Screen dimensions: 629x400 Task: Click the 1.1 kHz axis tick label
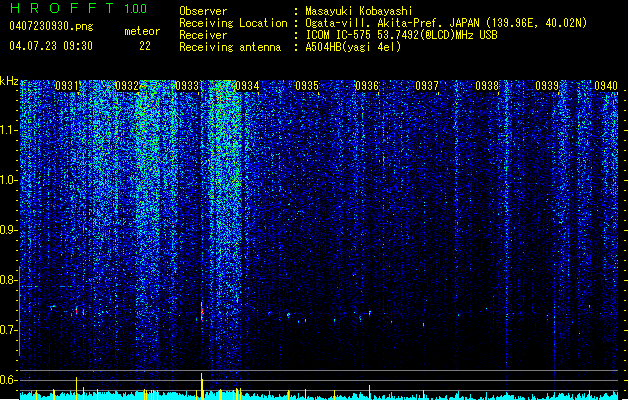click(x=8, y=130)
